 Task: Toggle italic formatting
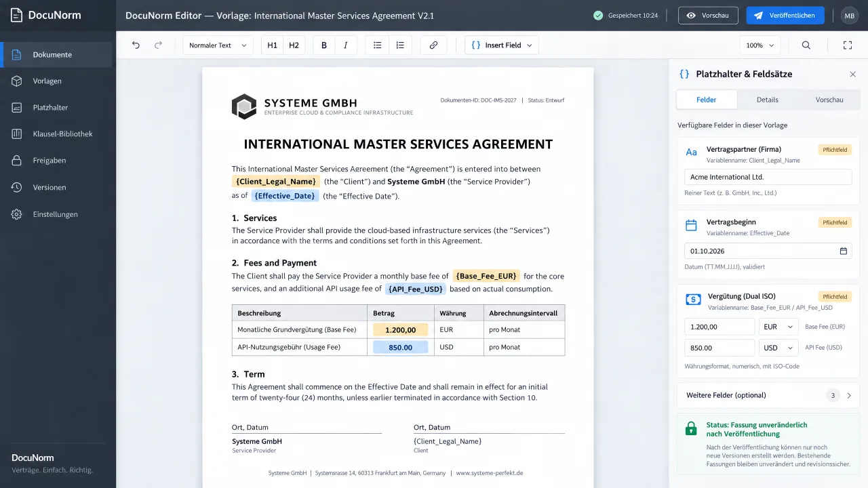pyautogui.click(x=346, y=45)
